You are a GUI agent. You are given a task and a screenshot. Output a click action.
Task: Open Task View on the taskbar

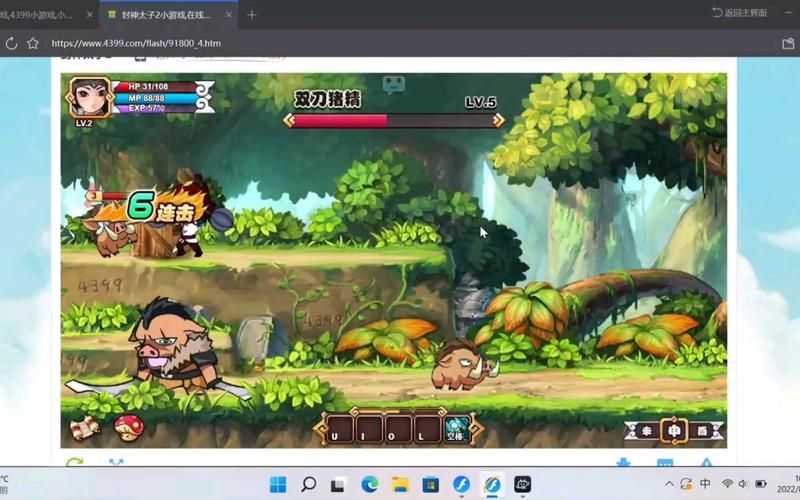tap(337, 485)
